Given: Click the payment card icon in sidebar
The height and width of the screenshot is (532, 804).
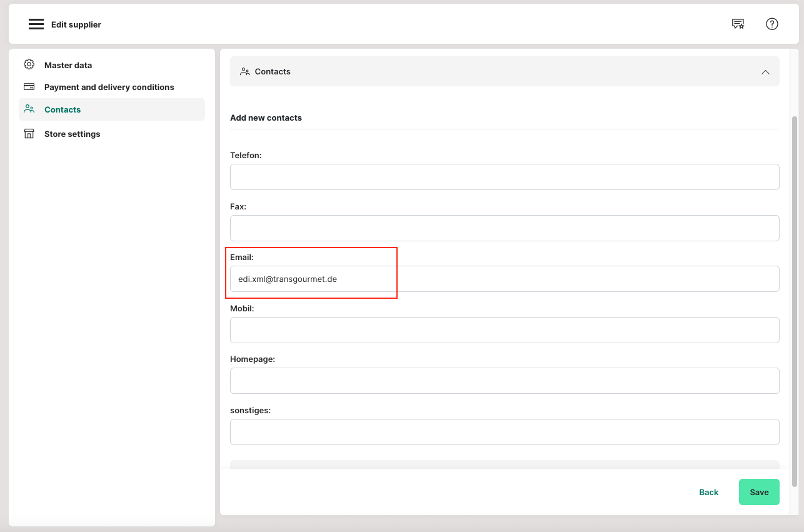Looking at the screenshot, I should 29,87.
